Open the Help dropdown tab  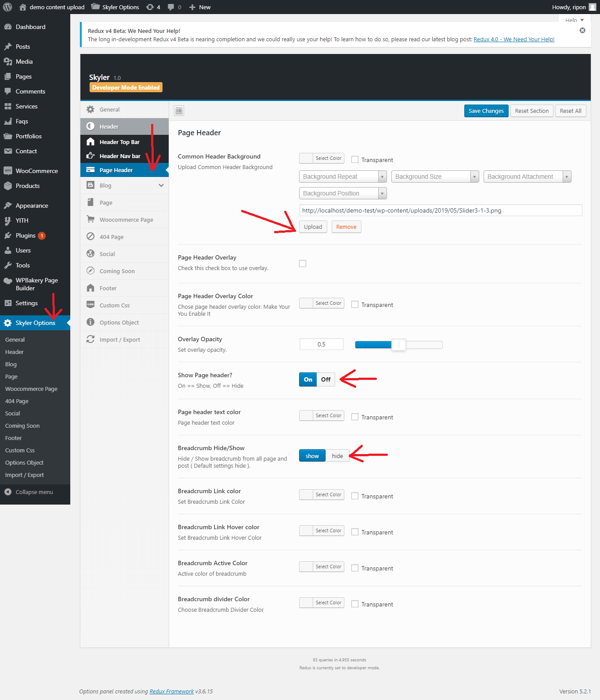(x=575, y=19)
